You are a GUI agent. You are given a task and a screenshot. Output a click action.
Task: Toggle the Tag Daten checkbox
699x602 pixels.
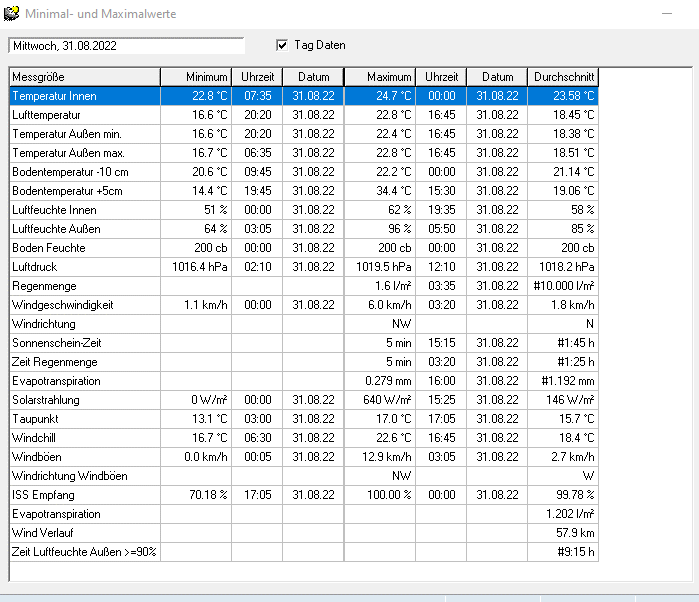282,45
